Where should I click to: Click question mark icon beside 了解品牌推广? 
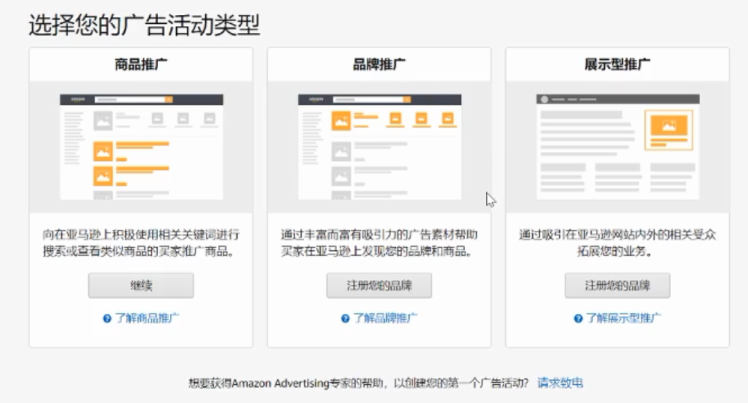(x=344, y=318)
